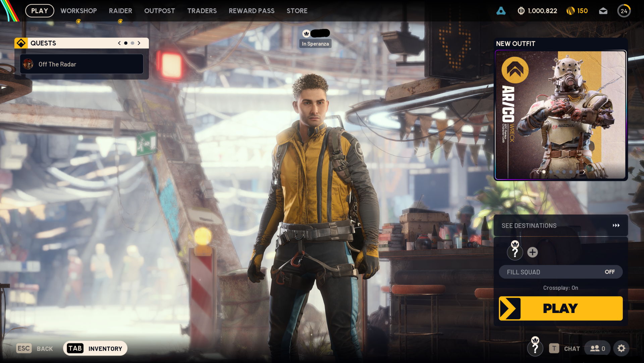Expand See Destinations panel

(560, 225)
